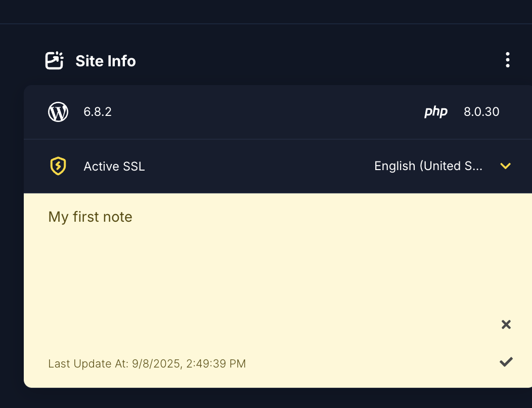Click the Site Info heading
The image size is (532, 408).
pos(106,61)
